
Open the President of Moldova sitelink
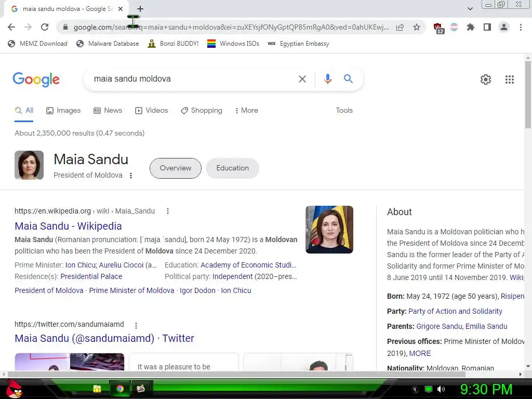[x=49, y=291]
